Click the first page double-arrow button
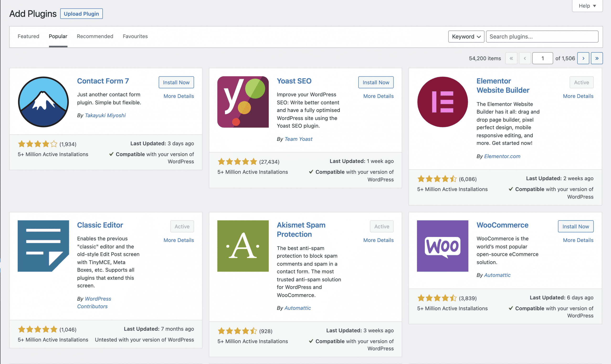Screen dimensions: 611x364 coord(511,58)
